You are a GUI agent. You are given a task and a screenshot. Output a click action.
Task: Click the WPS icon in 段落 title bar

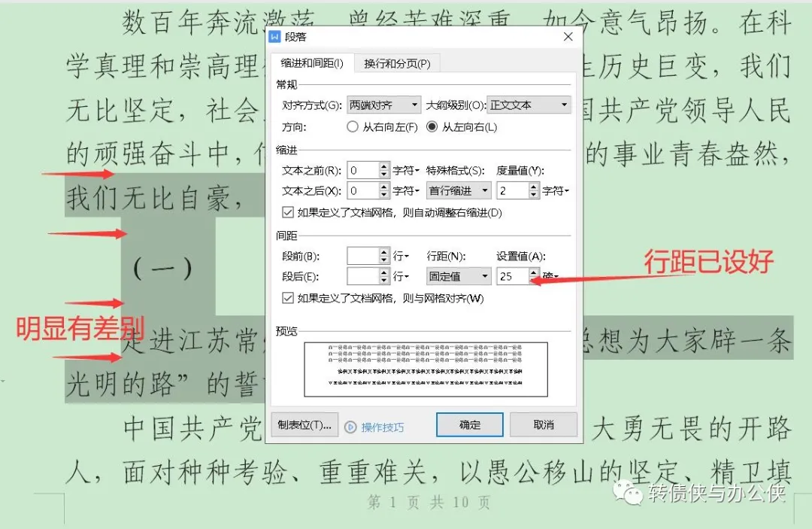[274, 37]
